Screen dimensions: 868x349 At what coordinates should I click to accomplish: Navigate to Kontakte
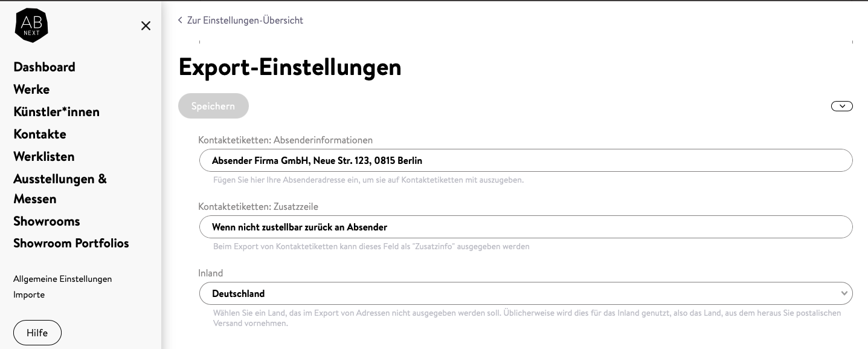[x=40, y=134]
